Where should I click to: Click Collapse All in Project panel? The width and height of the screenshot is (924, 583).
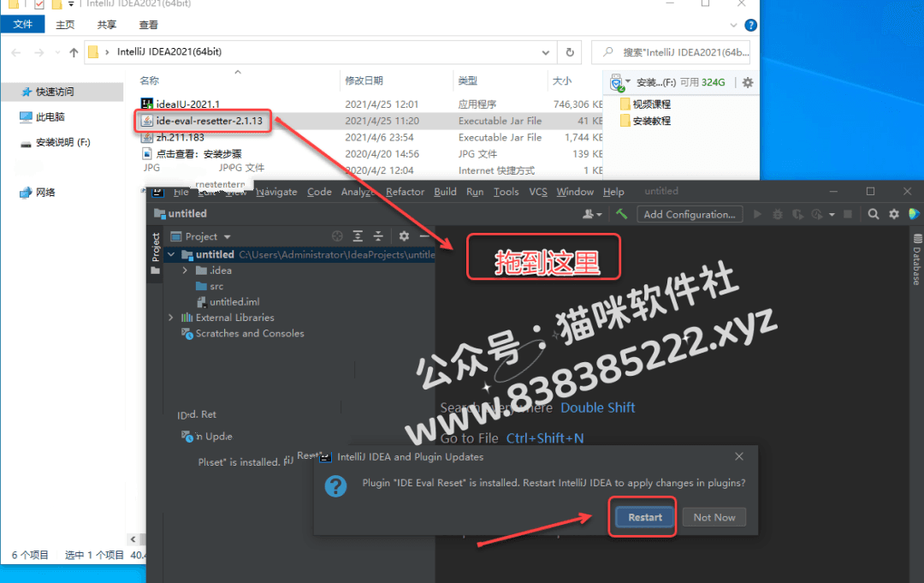click(378, 235)
